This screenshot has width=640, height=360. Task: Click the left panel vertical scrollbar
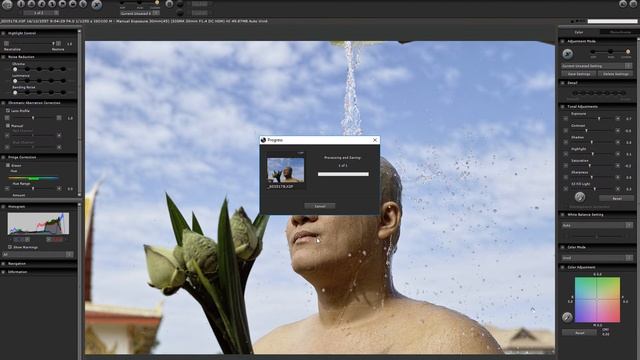79,112
